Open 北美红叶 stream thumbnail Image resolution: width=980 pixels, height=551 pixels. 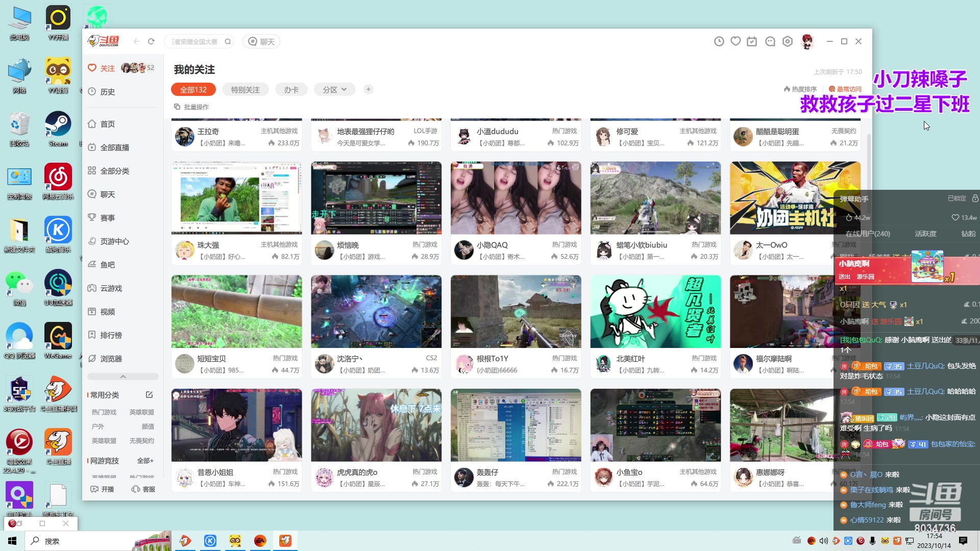tap(655, 312)
